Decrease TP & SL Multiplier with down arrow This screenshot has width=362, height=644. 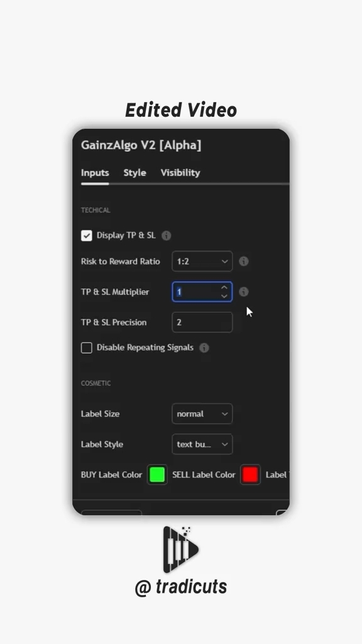click(x=224, y=296)
